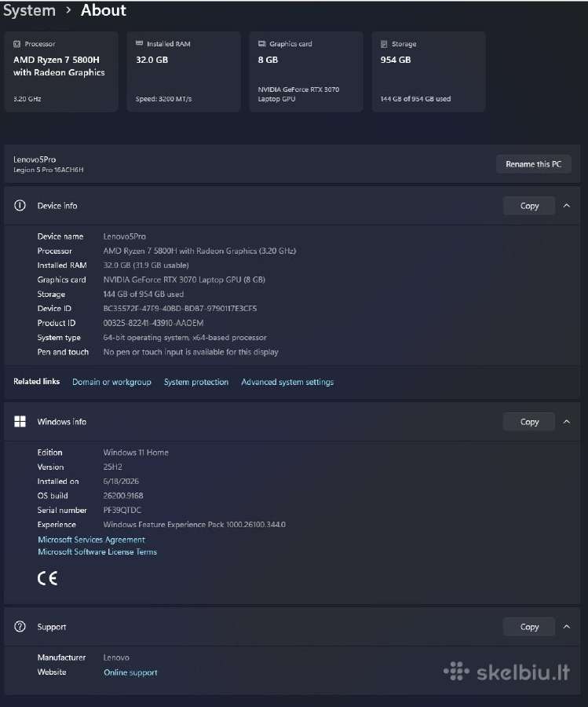Click the Graphics card icon

pyautogui.click(x=261, y=44)
